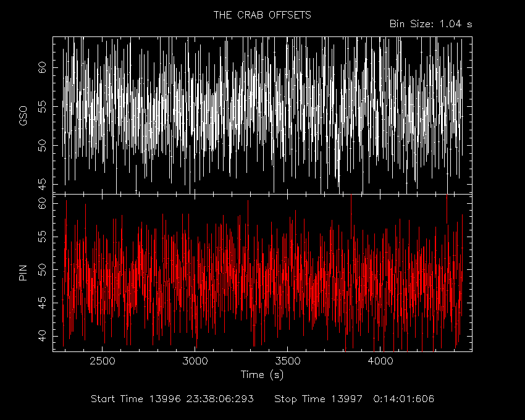Click the plot title 'THE CRAB OFFSETS'

point(262,15)
